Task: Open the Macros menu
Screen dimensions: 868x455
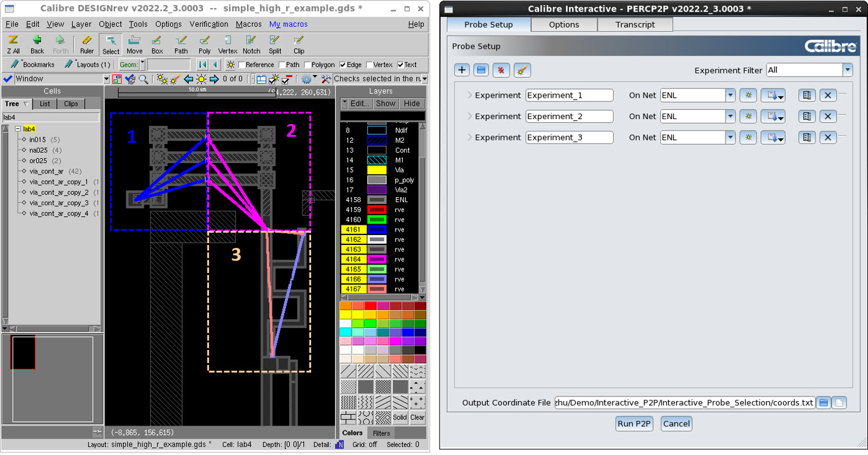Action: (x=249, y=24)
